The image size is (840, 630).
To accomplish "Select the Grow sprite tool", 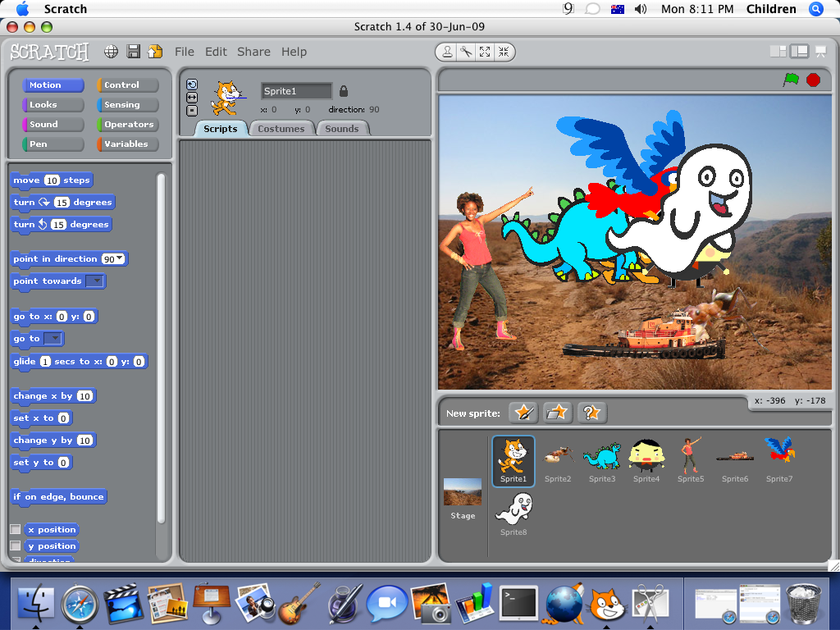I will click(x=486, y=52).
